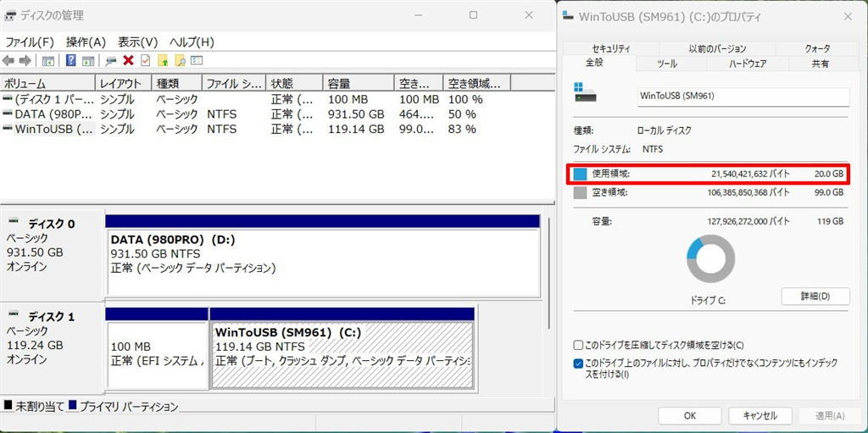Open the blue question mark Help icon
The image size is (868, 433).
71,60
